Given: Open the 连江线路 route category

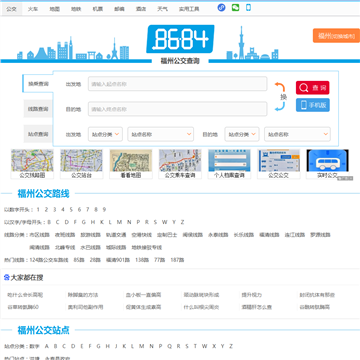Looking at the screenshot, I should 295,235.
